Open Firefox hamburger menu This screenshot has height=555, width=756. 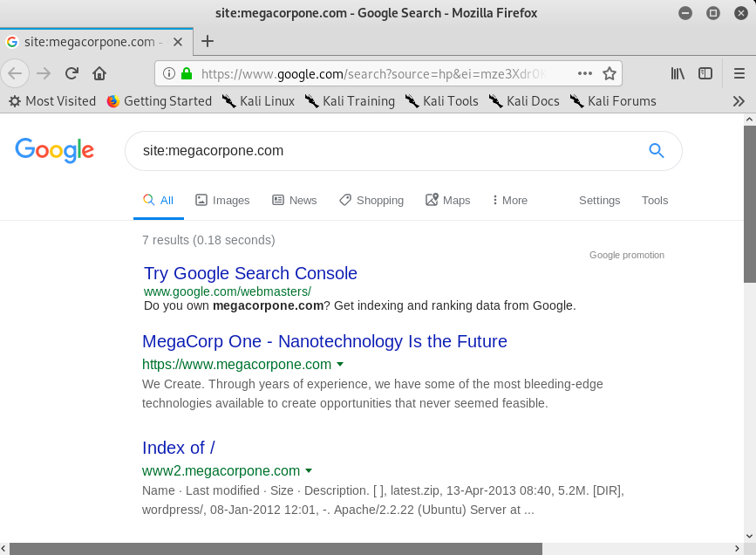739,73
